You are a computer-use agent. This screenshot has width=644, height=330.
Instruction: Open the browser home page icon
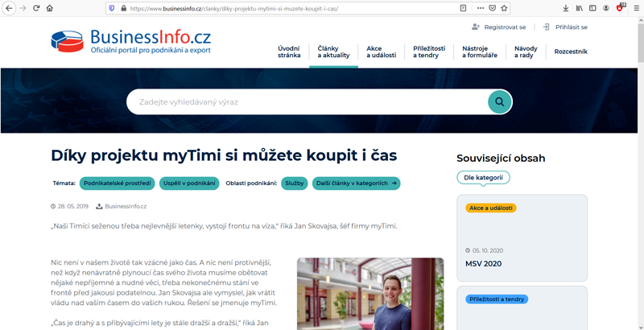tap(50, 8)
